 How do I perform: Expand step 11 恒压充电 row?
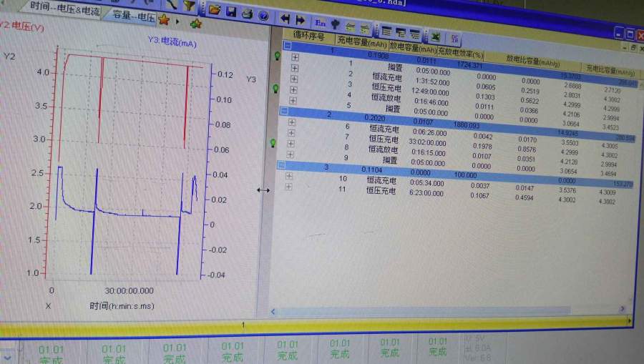point(289,187)
